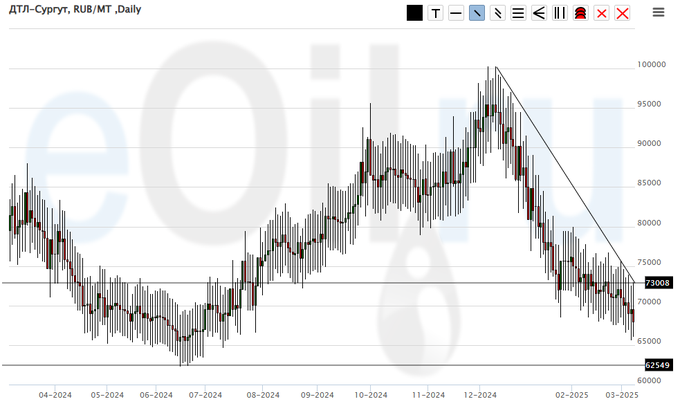Select the three horizontal levels tool

pyautogui.click(x=518, y=13)
